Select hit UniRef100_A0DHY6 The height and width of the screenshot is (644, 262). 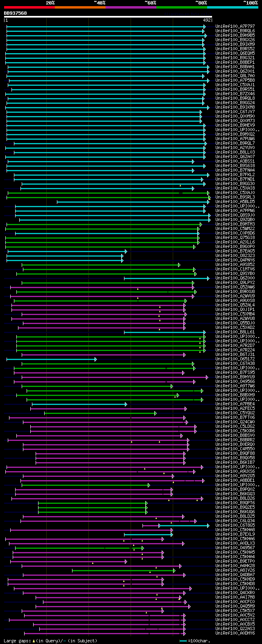click(x=235, y=633)
